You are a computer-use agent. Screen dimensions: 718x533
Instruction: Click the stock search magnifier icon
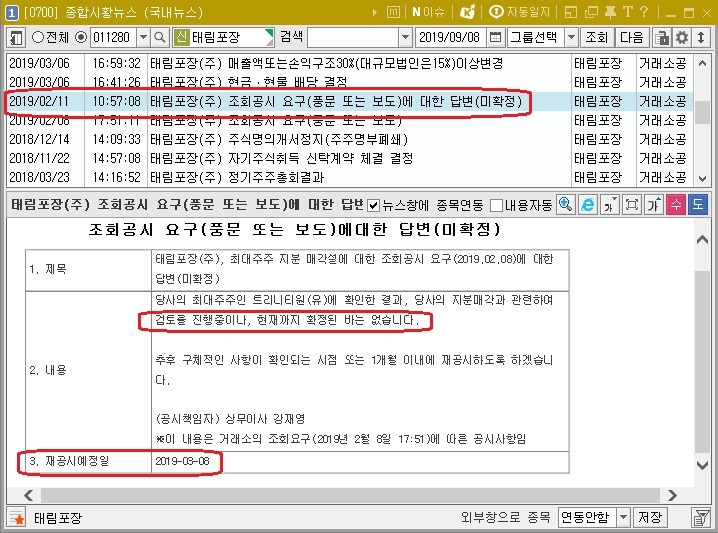[x=160, y=38]
